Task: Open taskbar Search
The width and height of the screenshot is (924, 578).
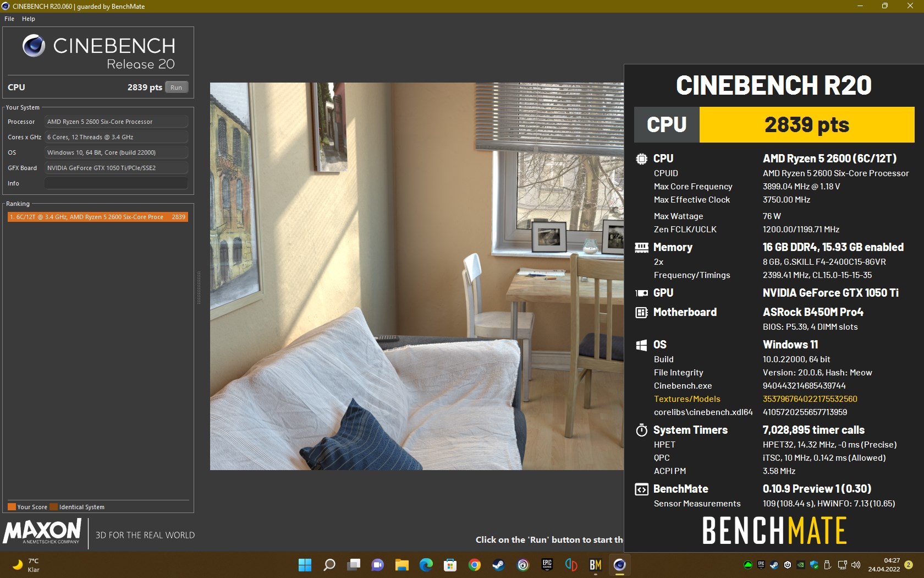Action: click(329, 565)
